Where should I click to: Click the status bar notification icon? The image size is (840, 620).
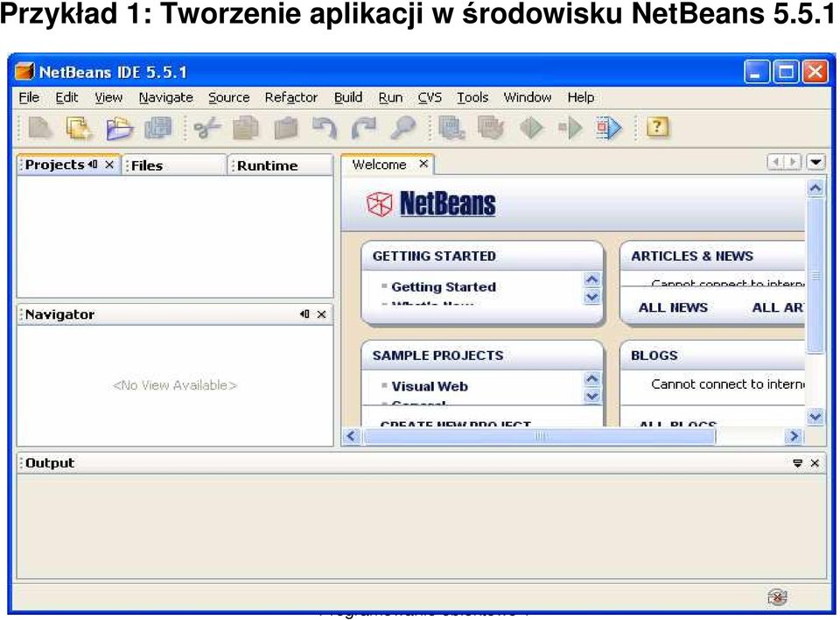(x=777, y=597)
